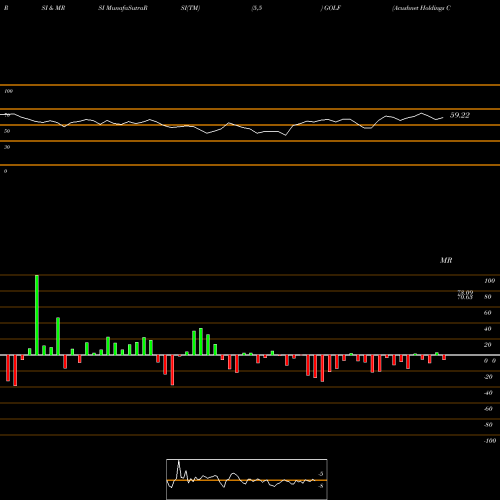500x500 pixels.
Task: Click the ") GOLF" ticker symbol text
Action: [331, 8]
